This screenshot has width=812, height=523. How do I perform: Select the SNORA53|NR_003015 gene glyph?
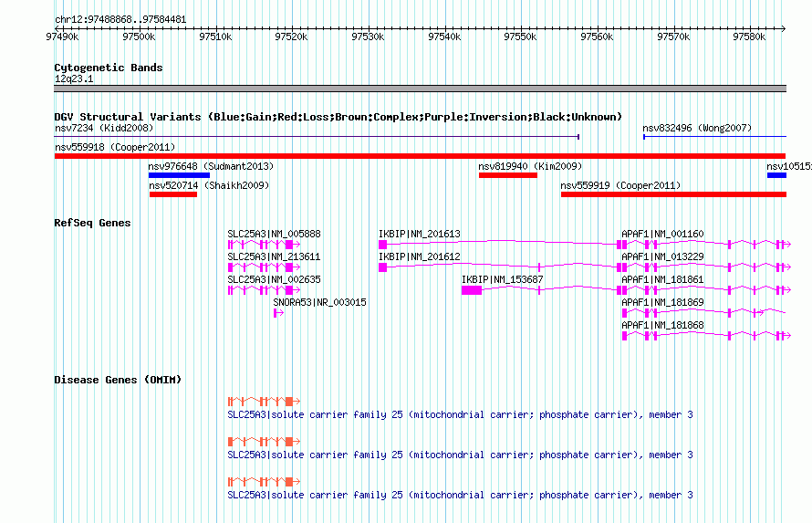[x=278, y=313]
